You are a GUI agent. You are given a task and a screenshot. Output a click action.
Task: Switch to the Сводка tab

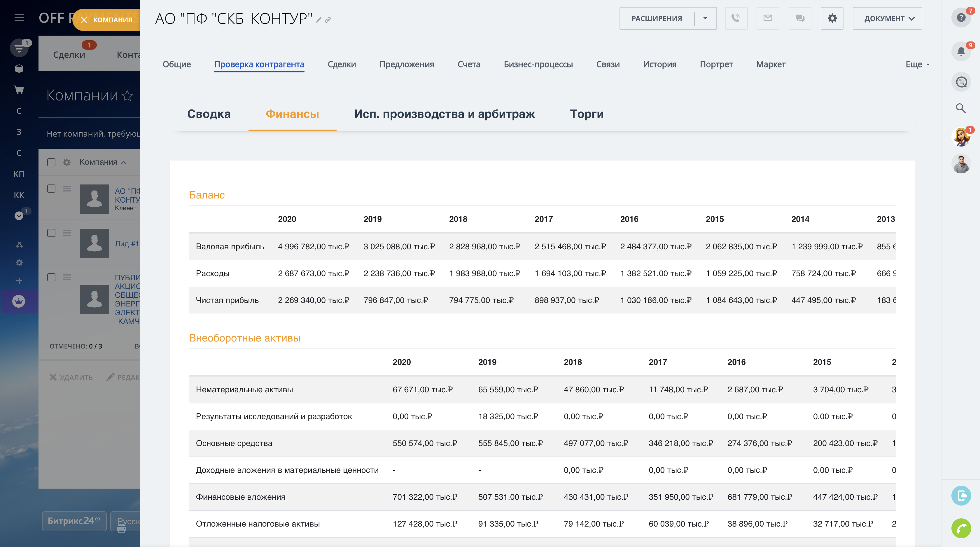209,114
